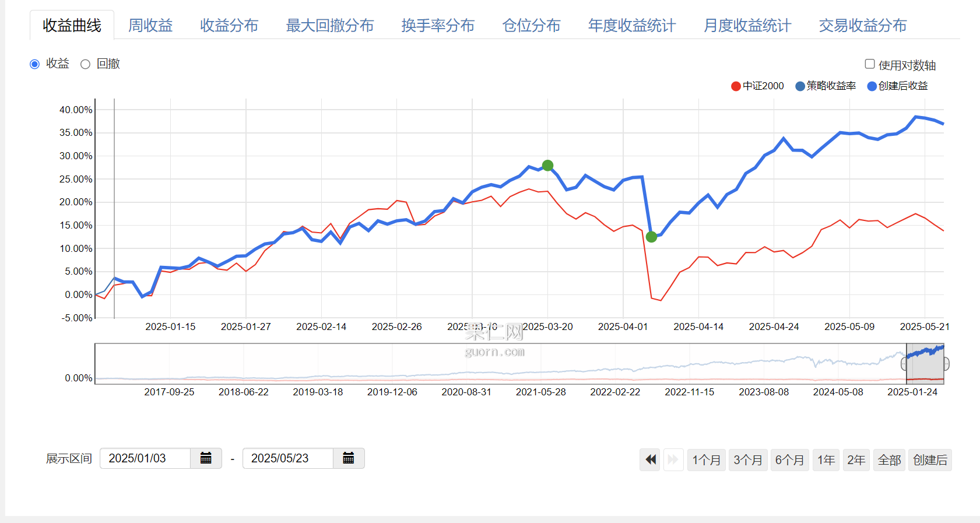Screen dimensions: 980x523
Task: Toggle 策略收益率 legend series dot
Action: (x=800, y=86)
